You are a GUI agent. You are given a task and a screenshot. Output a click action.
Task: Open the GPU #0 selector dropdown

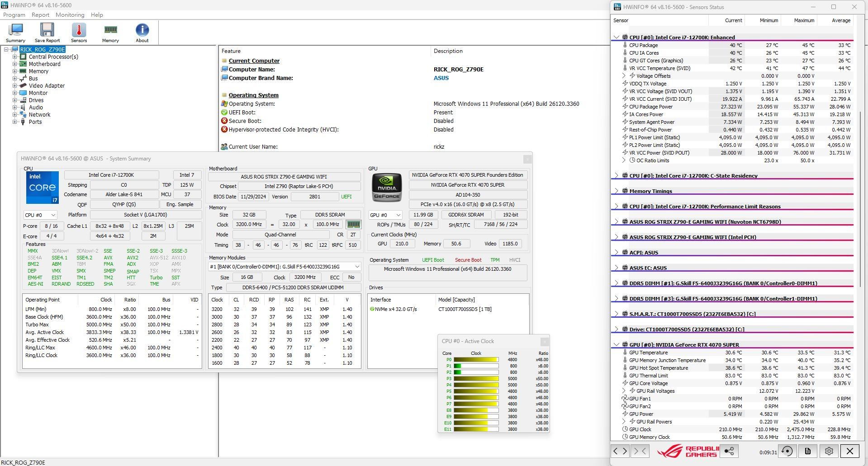(385, 215)
